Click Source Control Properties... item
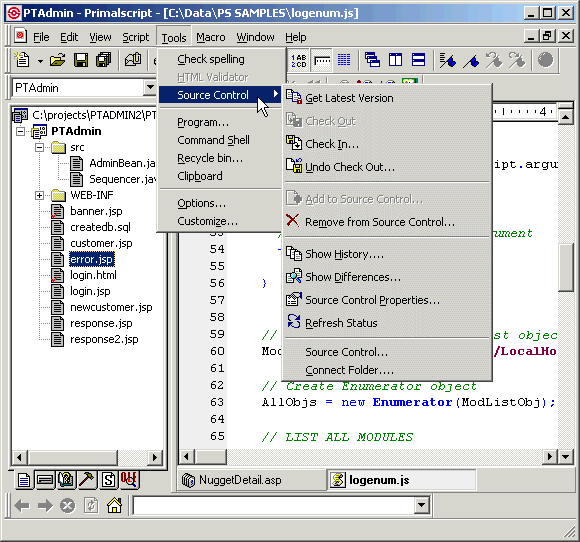Viewport: 580px width, 542px height. 388,300
